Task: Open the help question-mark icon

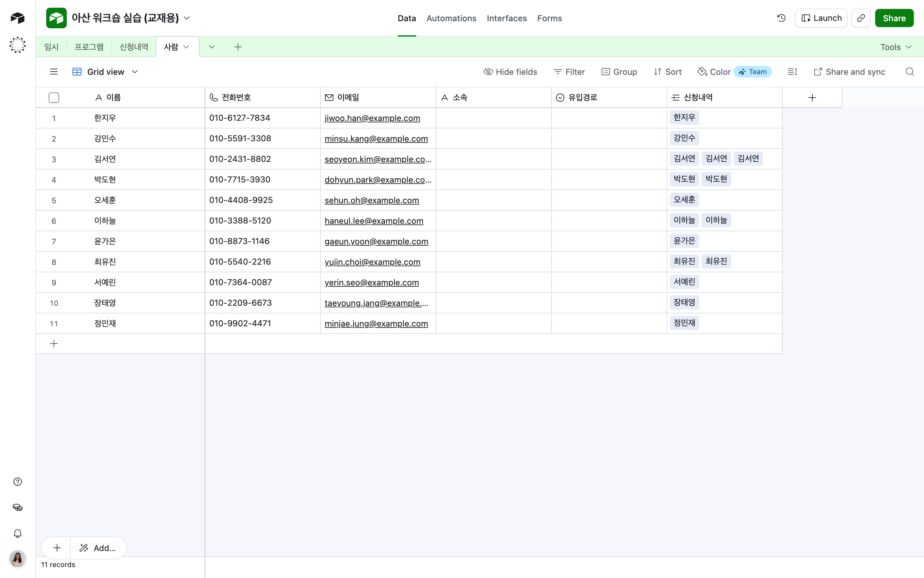Action: coord(18,482)
